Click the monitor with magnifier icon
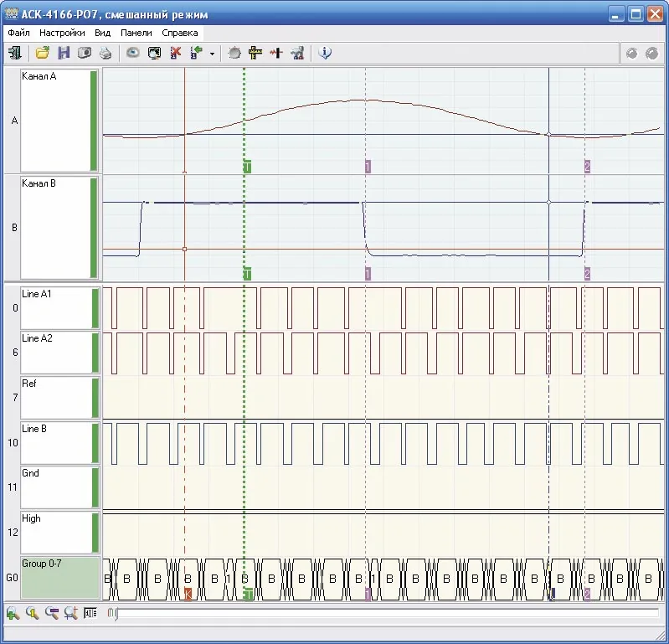The width and height of the screenshot is (669, 644). (154, 53)
